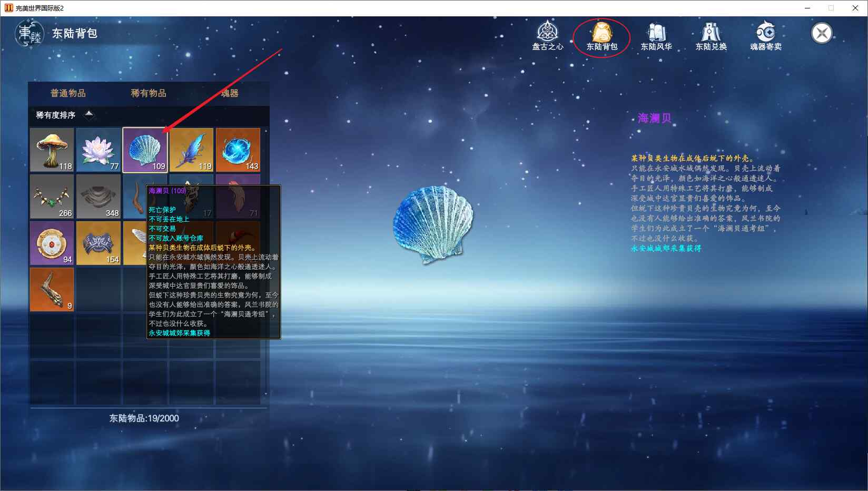Click the large 海澜贝 shell preview image
Screen dimensions: 868x491
point(433,224)
